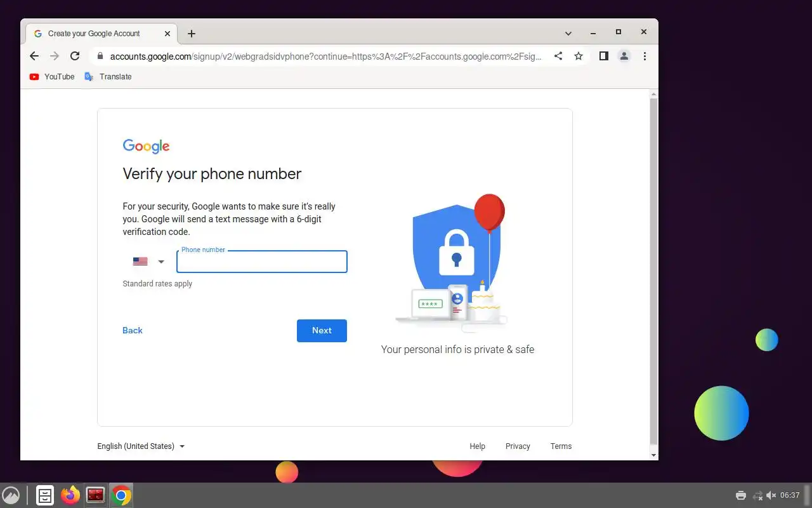Open the file manager taskbar icon
The image size is (812, 508).
pos(45,495)
